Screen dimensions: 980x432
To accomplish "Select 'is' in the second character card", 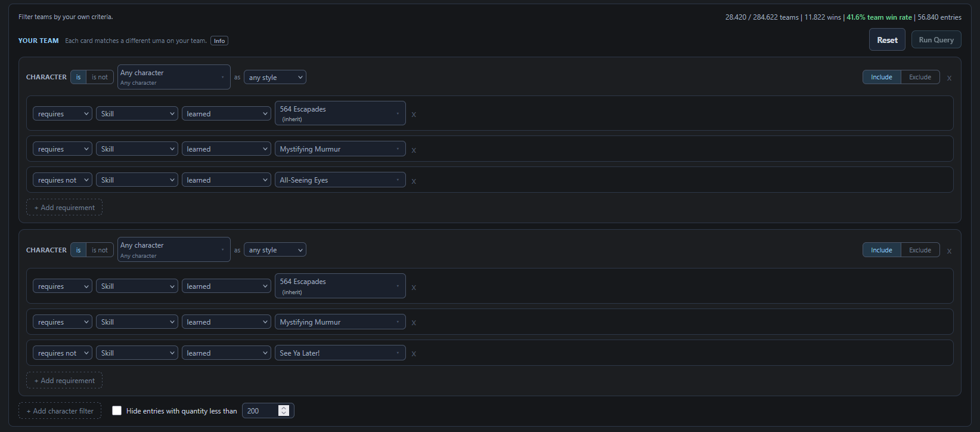I will click(x=78, y=250).
